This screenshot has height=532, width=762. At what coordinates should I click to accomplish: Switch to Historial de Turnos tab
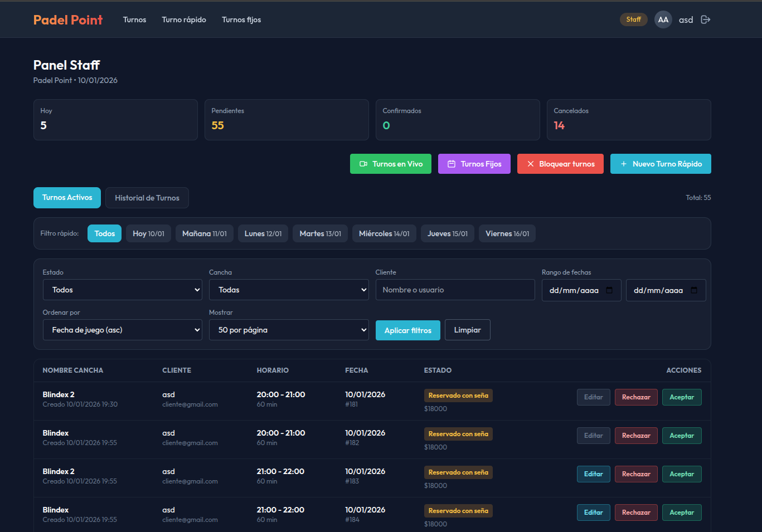point(147,198)
